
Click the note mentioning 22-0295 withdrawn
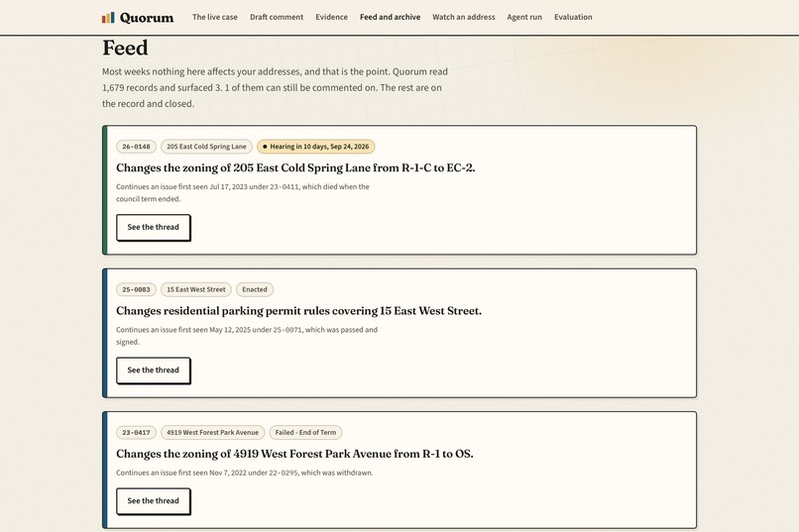[x=245, y=473]
